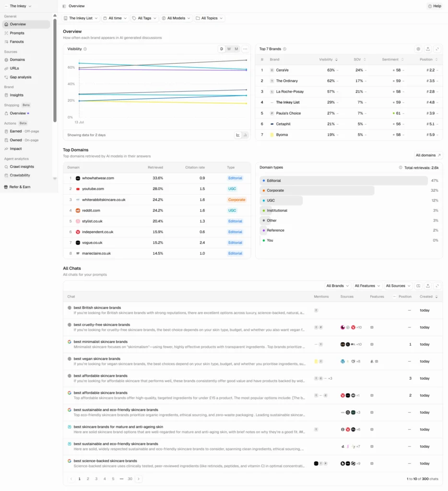The image size is (448, 491).
Task: Click the reddit.com favicon
Action: click(78, 210)
